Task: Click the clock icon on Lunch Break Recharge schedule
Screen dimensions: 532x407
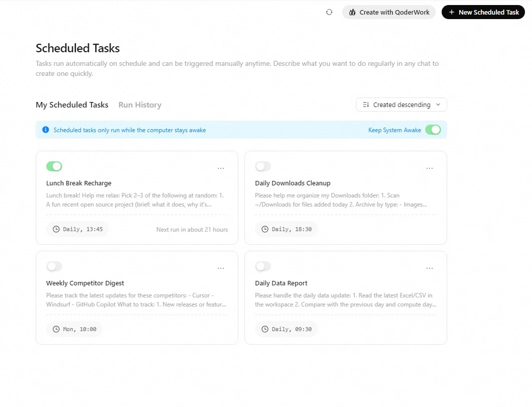Action: 56,229
